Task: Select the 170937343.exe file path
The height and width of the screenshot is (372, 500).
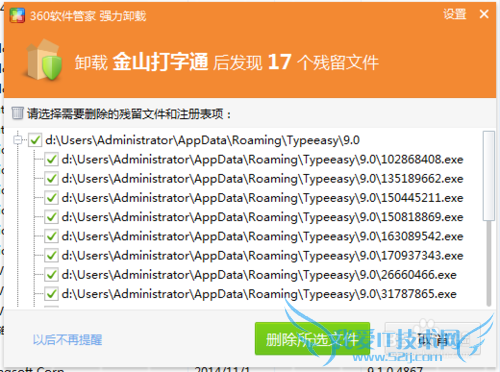Action: (x=262, y=256)
